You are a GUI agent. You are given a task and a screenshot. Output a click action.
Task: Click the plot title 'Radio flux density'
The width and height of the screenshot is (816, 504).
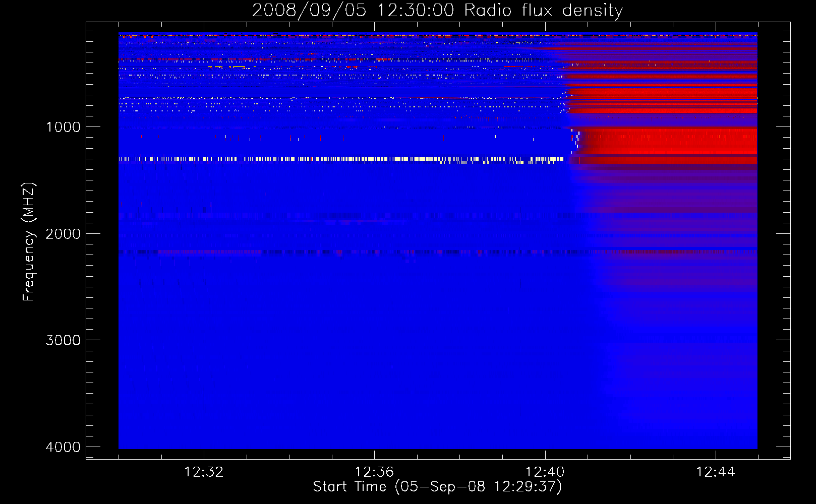pyautogui.click(x=544, y=10)
